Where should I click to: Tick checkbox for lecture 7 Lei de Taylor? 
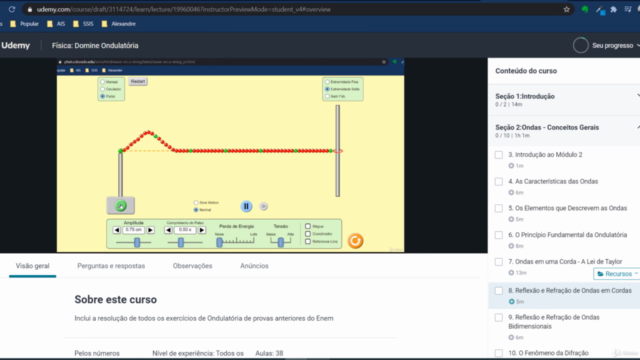499,262
